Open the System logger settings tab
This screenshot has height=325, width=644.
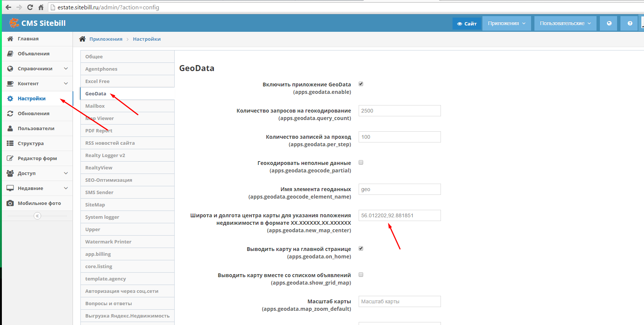[128, 217]
